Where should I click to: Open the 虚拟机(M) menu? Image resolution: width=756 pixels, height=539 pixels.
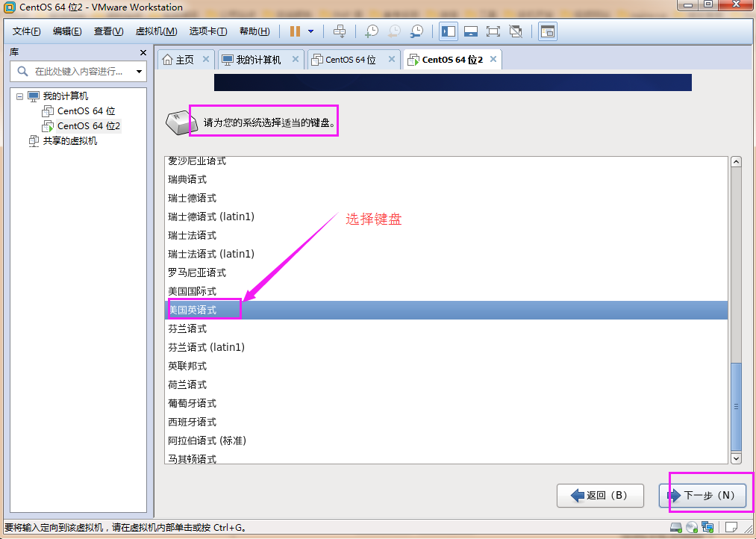coord(156,31)
